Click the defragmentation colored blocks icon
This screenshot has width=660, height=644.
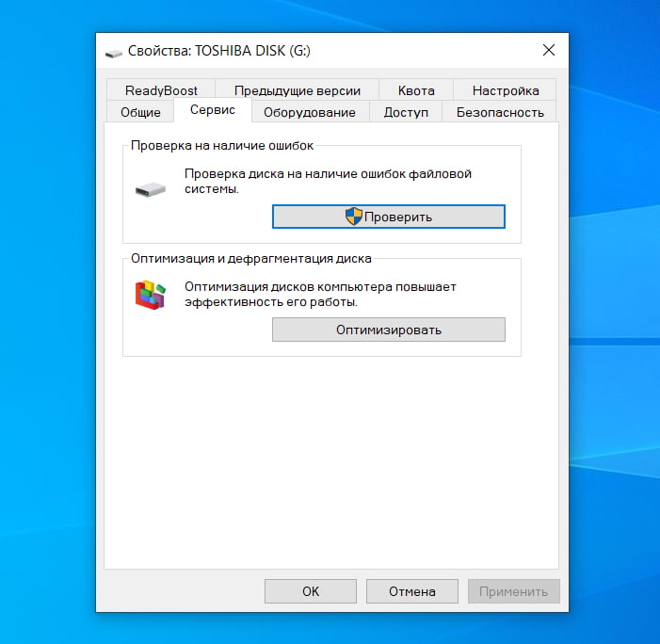click(151, 295)
